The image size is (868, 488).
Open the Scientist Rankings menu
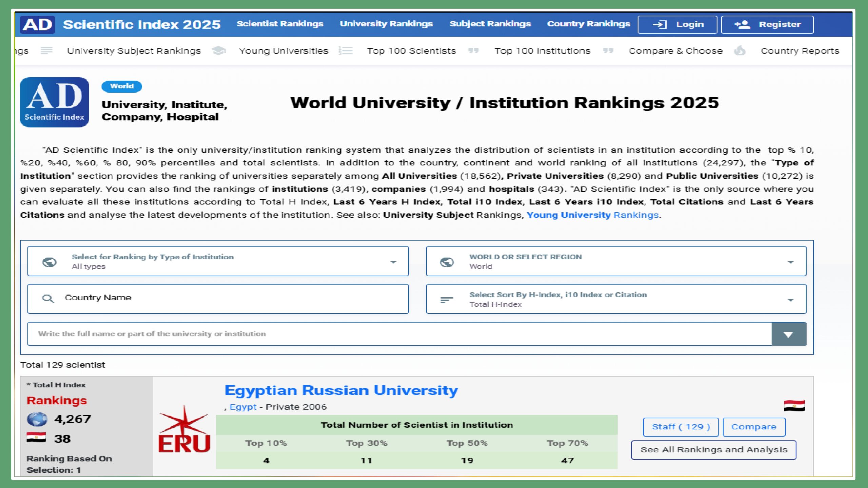pos(280,24)
